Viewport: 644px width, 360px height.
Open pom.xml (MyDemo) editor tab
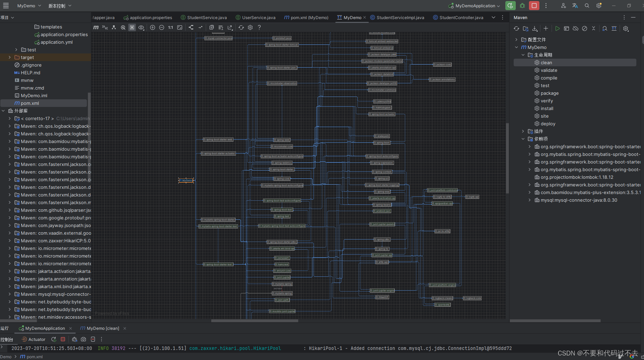coord(306,18)
